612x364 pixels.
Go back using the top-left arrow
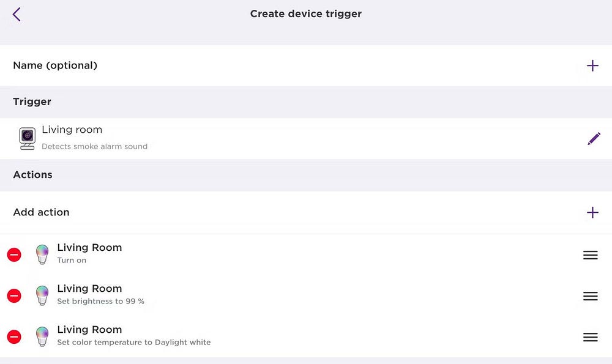17,14
